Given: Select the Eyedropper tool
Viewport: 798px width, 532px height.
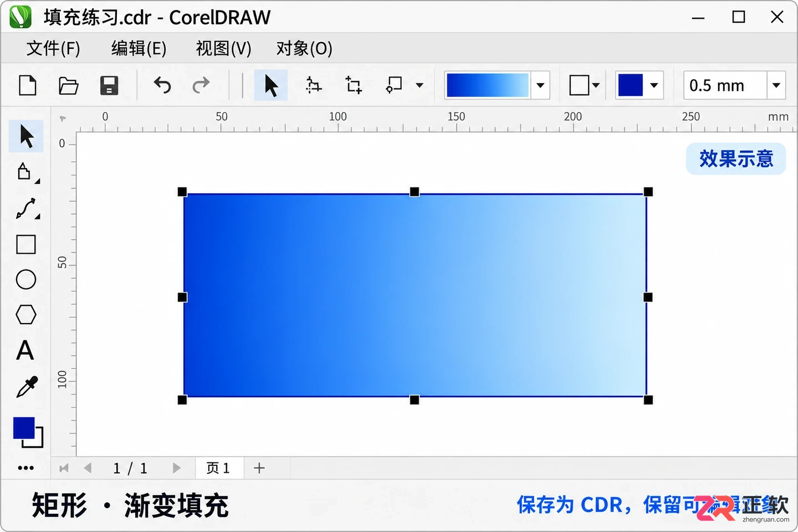Looking at the screenshot, I should click(27, 387).
